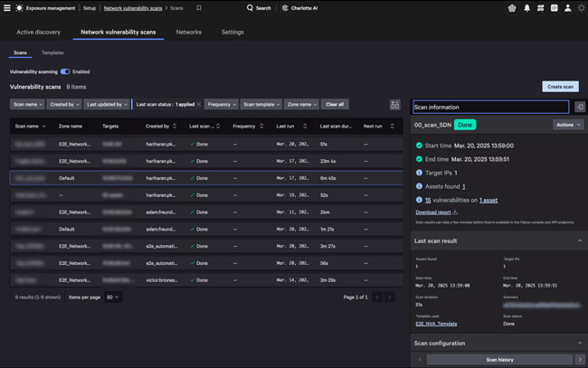The width and height of the screenshot is (588, 368).
Task: Click the Falcon logo icon
Action: [x=19, y=8]
